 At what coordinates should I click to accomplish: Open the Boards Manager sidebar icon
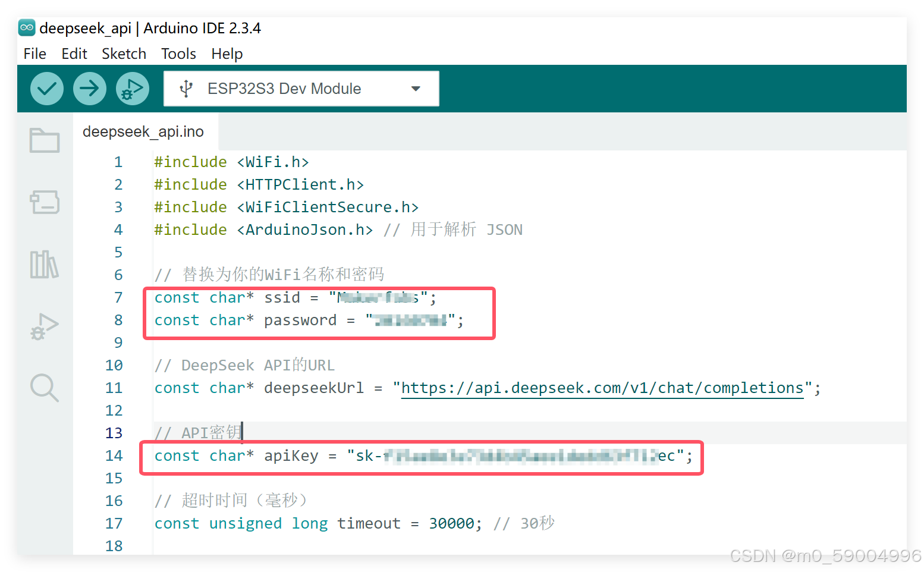(45, 202)
